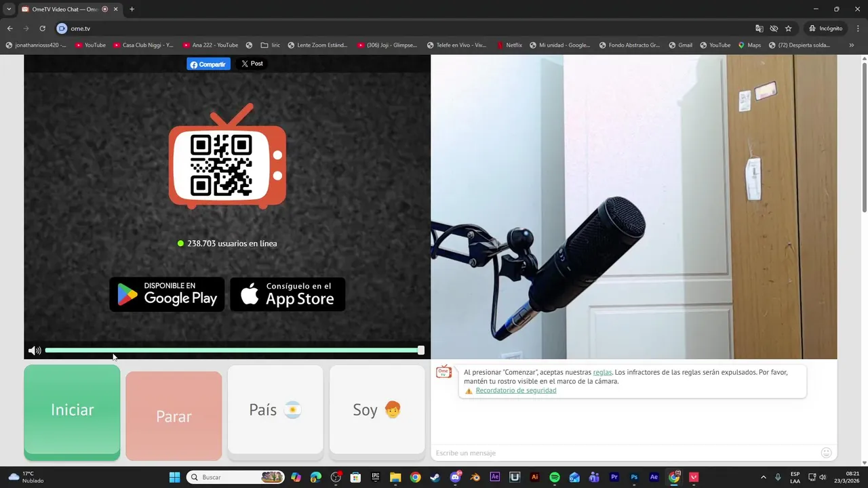Open the Recordatorio de seguridad link
Image resolution: width=868 pixels, height=488 pixels.
[x=515, y=390]
